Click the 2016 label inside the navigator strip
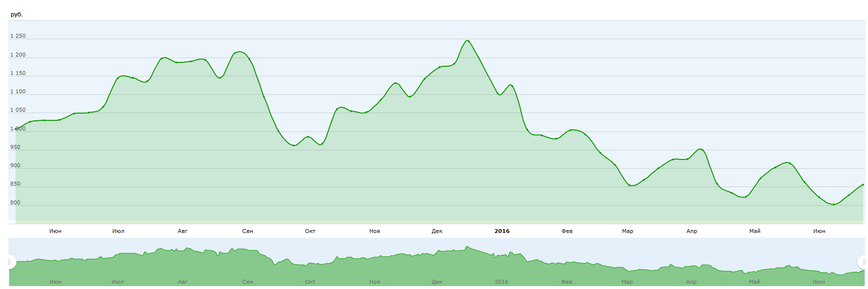This screenshot has height=289, width=868. point(501,282)
